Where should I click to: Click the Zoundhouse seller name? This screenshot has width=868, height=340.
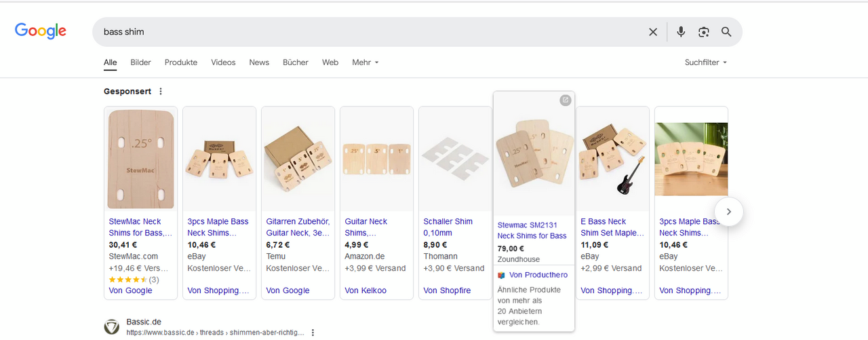(519, 259)
